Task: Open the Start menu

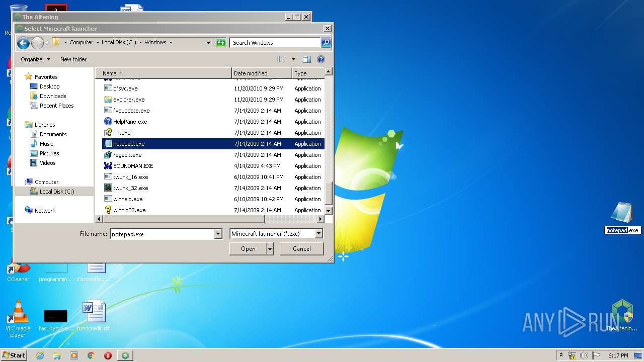Action: click(14, 355)
